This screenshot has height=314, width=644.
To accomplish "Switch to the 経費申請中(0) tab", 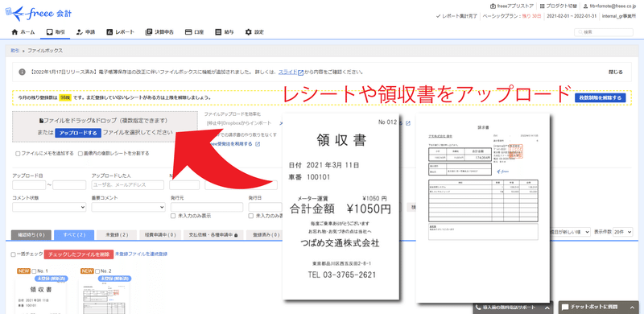I will (160, 235).
